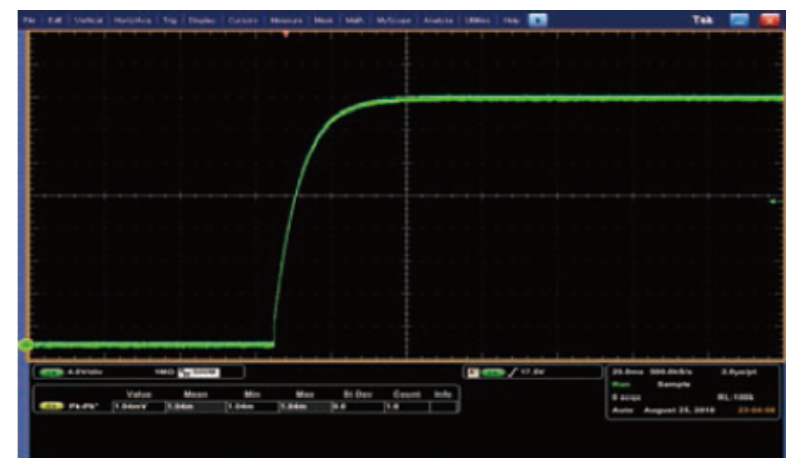
Task: Click the measurement Min cell
Action: point(252,406)
